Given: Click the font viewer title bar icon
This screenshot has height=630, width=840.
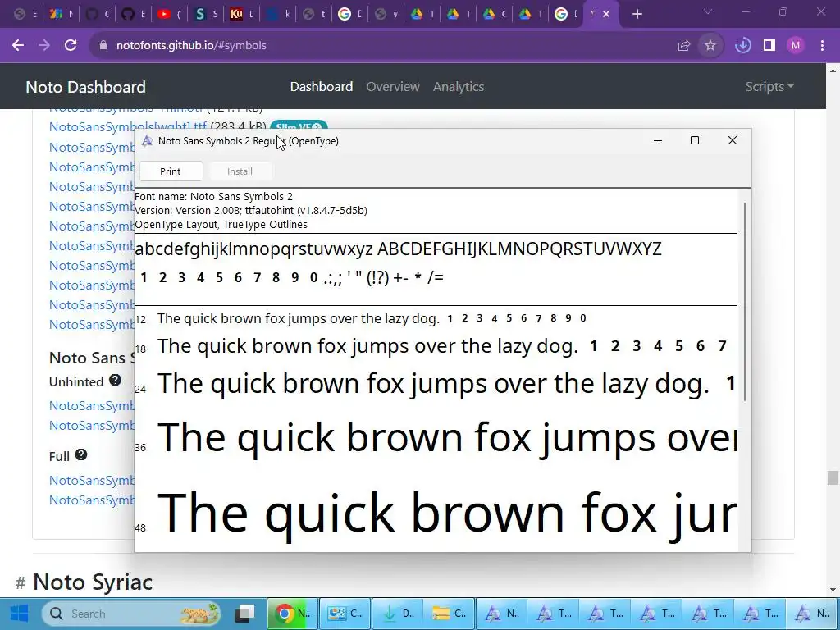Looking at the screenshot, I should pyautogui.click(x=147, y=141).
